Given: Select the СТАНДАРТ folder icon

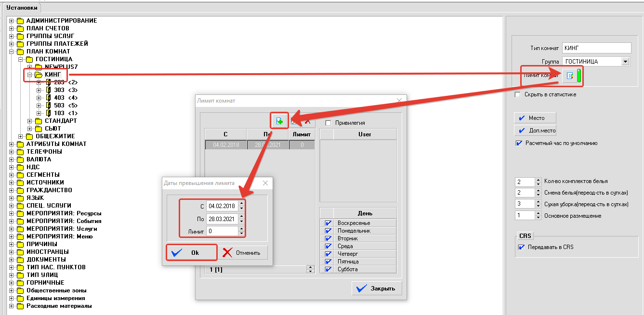Looking at the screenshot, I should pos(39,121).
